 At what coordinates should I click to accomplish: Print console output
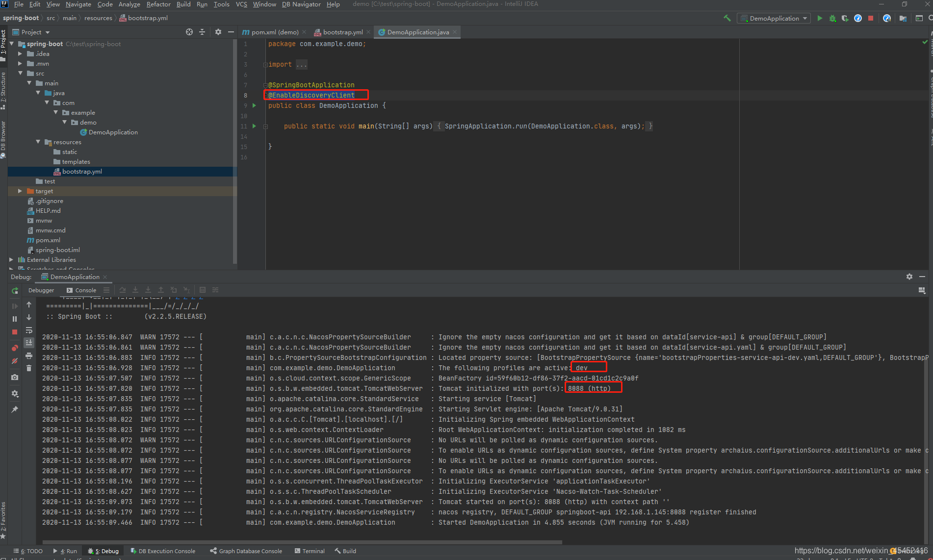pos(29,355)
